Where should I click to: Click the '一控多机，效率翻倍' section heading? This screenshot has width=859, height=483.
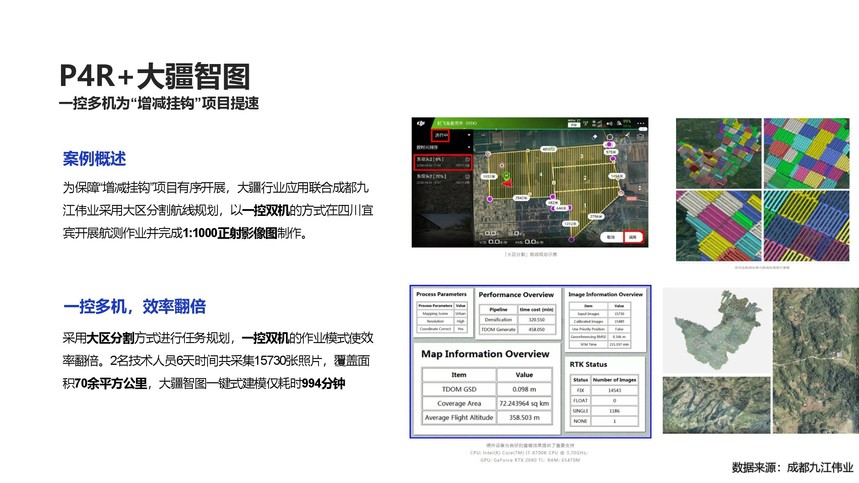click(x=134, y=306)
